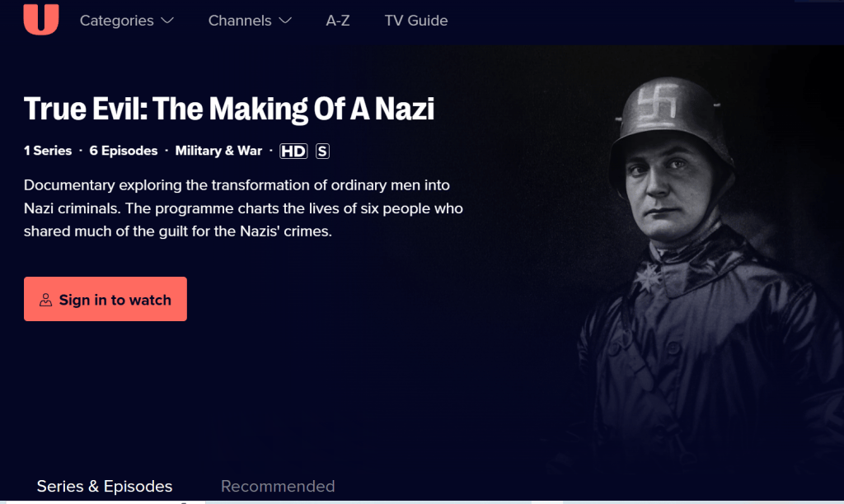
Task: Click the 6 Episodes label
Action: pos(124,151)
